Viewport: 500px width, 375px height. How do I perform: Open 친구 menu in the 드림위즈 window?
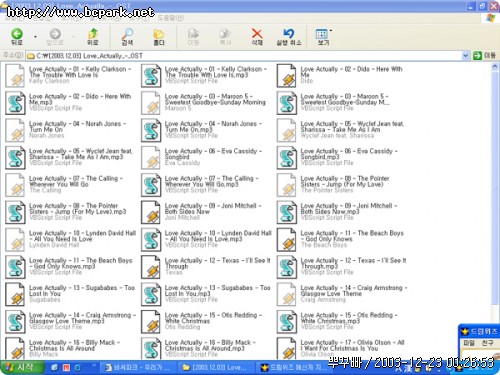pyautogui.click(x=487, y=343)
